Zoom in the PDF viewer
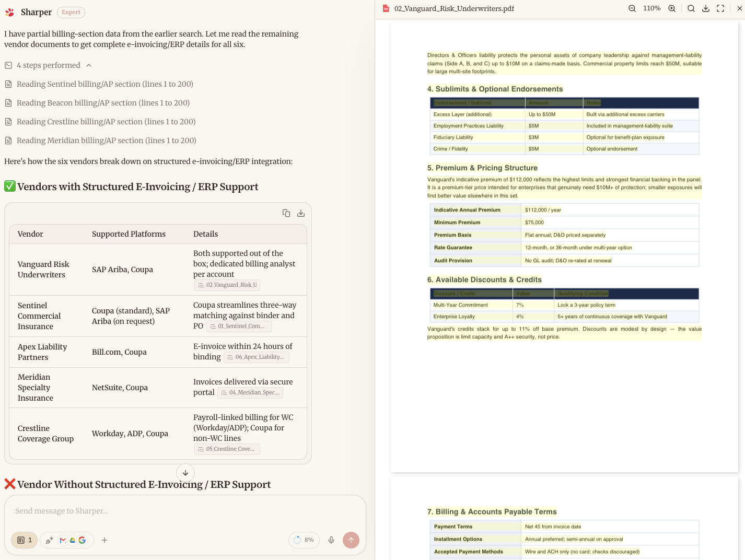The image size is (745, 560). (x=672, y=8)
